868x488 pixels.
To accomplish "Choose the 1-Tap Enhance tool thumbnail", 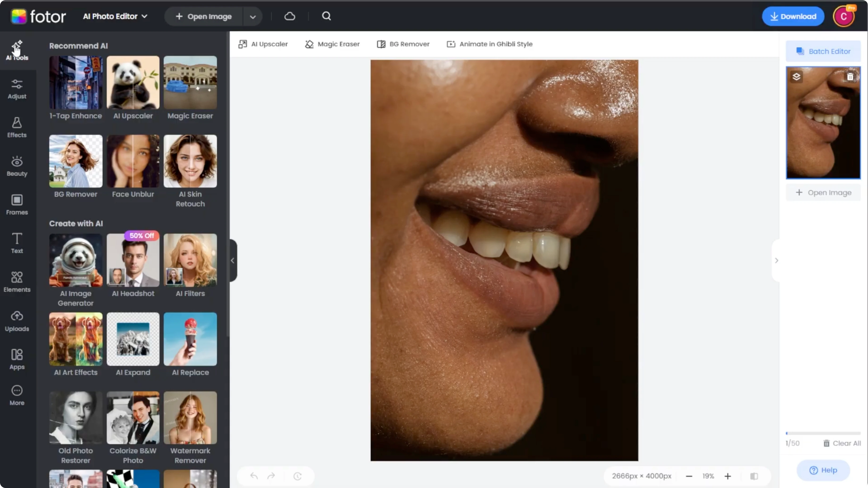I will (76, 82).
